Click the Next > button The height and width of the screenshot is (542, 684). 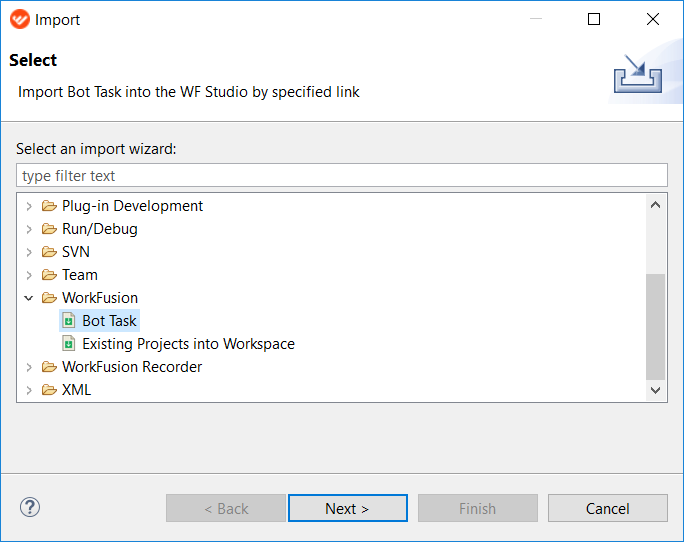(348, 508)
